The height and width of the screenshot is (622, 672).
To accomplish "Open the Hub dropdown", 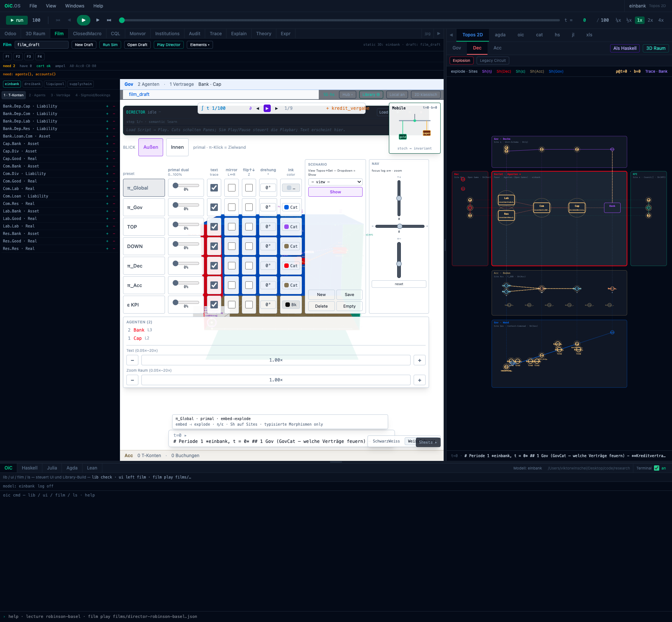I will pyautogui.click(x=348, y=94).
